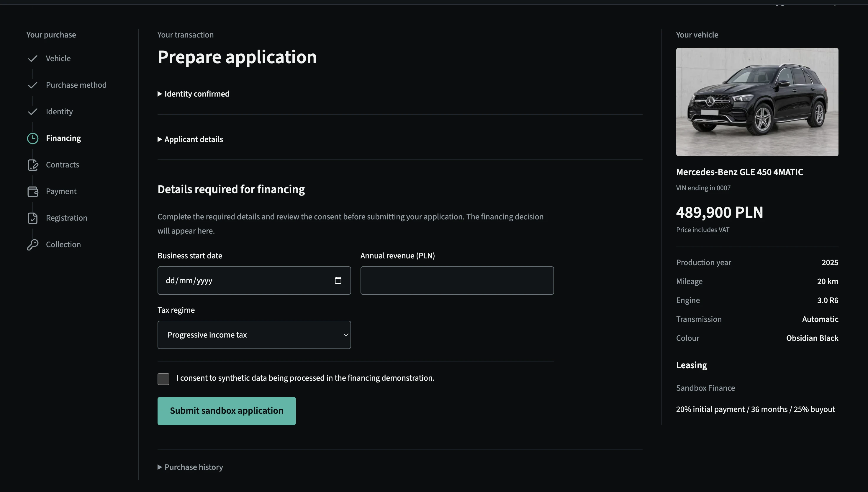Click the Annual revenue (PLN) input
The width and height of the screenshot is (868, 492).
[457, 281]
